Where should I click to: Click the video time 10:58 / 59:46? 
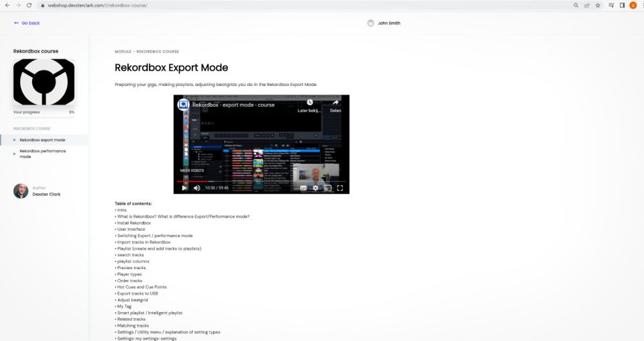tap(217, 188)
